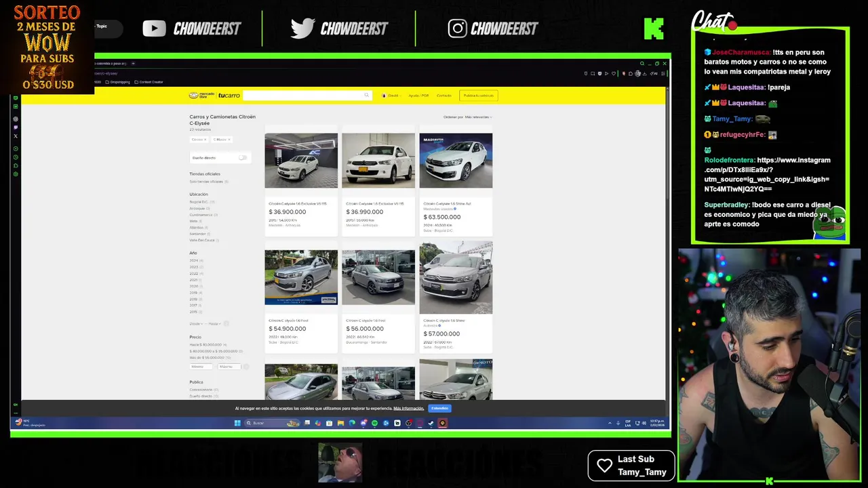The width and height of the screenshot is (868, 488).
Task: Open the Contacto menu item
Action: coord(444,96)
